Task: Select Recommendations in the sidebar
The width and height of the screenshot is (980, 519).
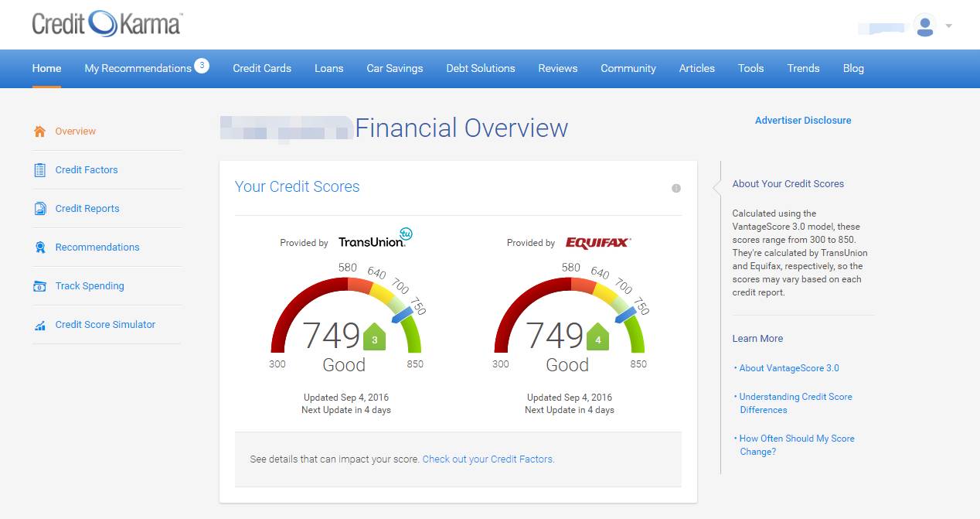Action: (x=97, y=248)
